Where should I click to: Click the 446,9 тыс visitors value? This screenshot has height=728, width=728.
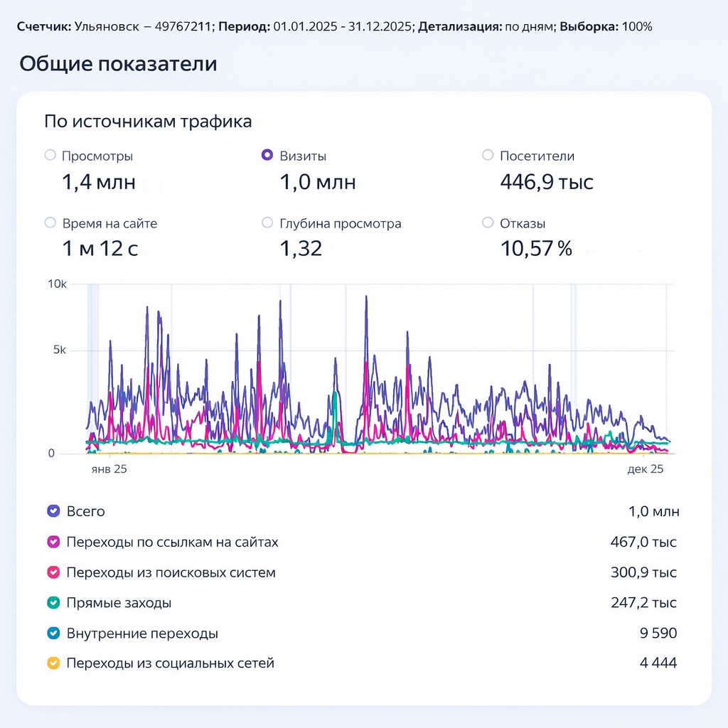(x=546, y=183)
